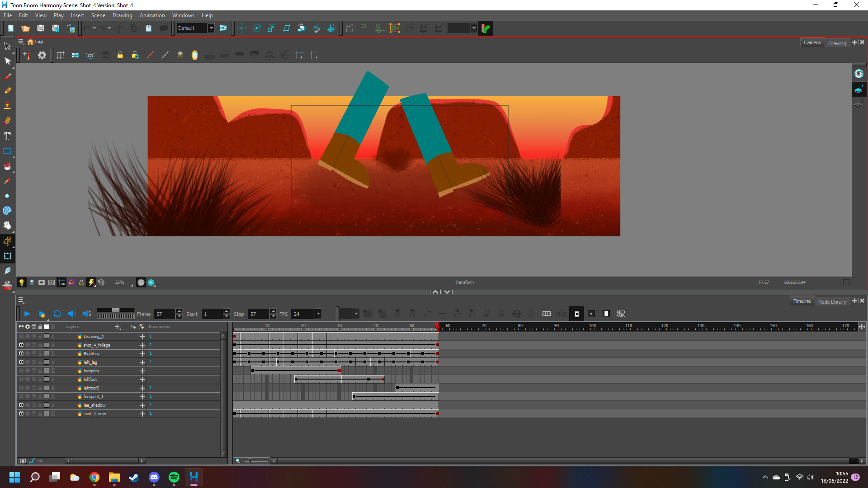Toggle visibility of lee_shadow layer
868x488 pixels.
[21, 405]
